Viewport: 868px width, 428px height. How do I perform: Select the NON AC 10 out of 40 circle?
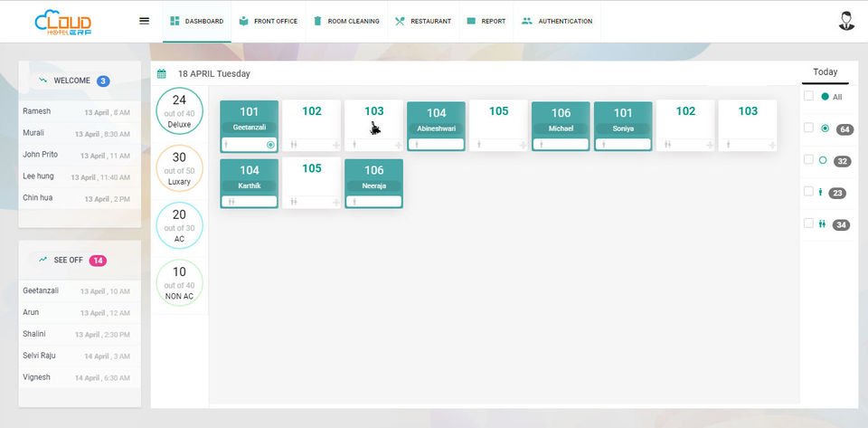(179, 283)
